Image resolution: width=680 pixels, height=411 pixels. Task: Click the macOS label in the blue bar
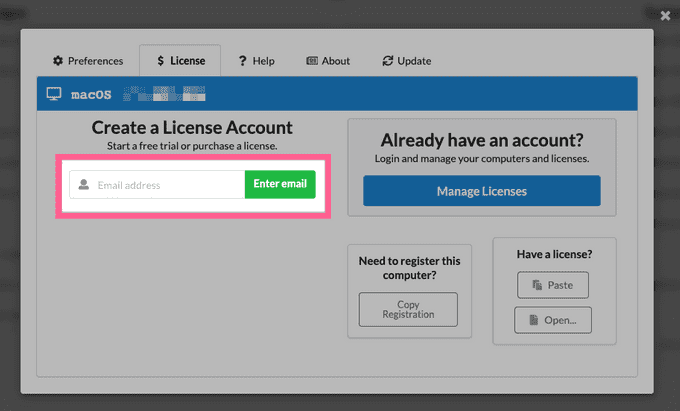pos(91,94)
